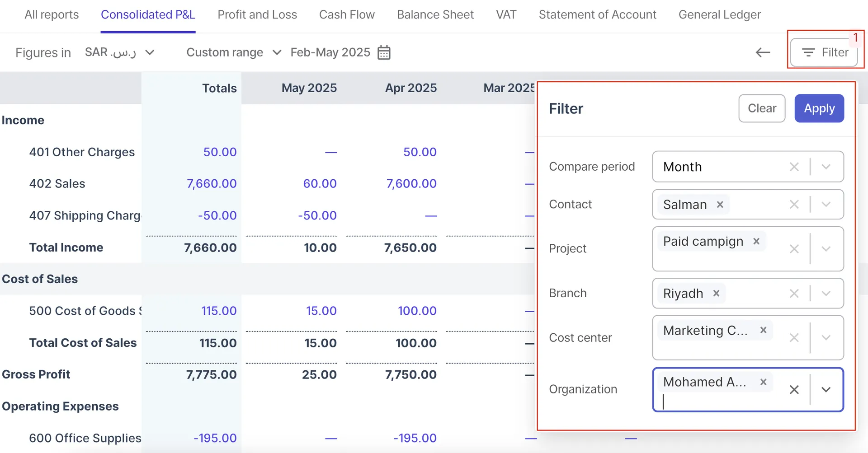868x453 pixels.
Task: Remove the Mohamed organization tag
Action: (763, 382)
